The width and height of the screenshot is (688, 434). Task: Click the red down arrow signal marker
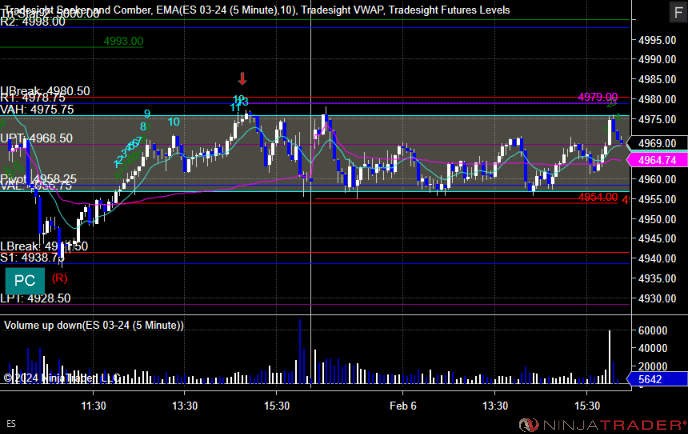click(x=242, y=79)
